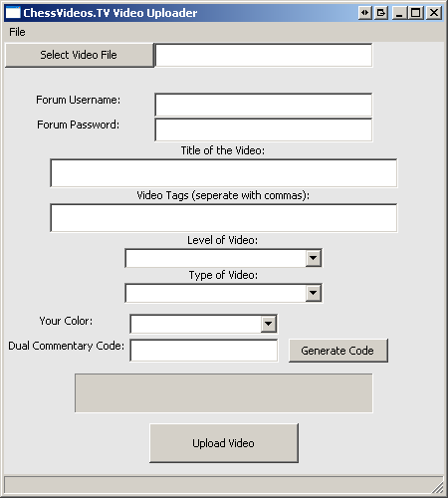Maximize the Video Uploader window
Viewport: 448px width, 498px height.
(416, 13)
